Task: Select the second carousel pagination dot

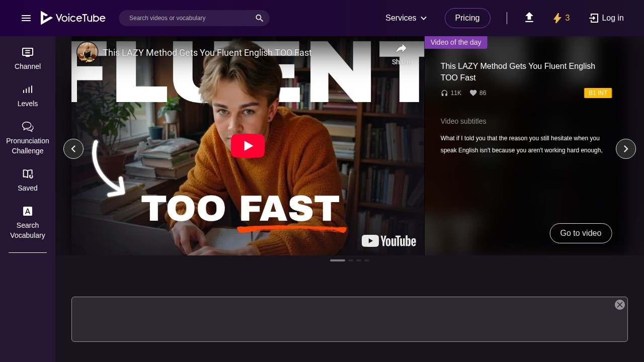Action: click(350, 260)
